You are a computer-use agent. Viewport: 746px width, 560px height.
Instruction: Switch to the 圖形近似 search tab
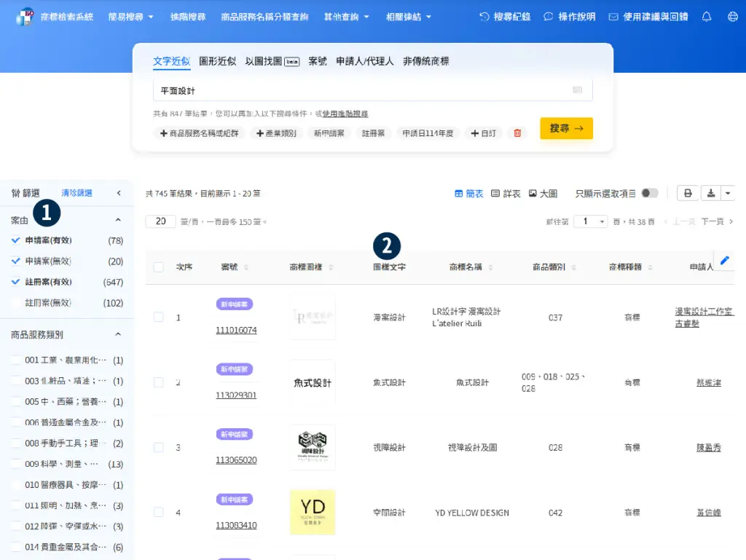click(x=219, y=62)
